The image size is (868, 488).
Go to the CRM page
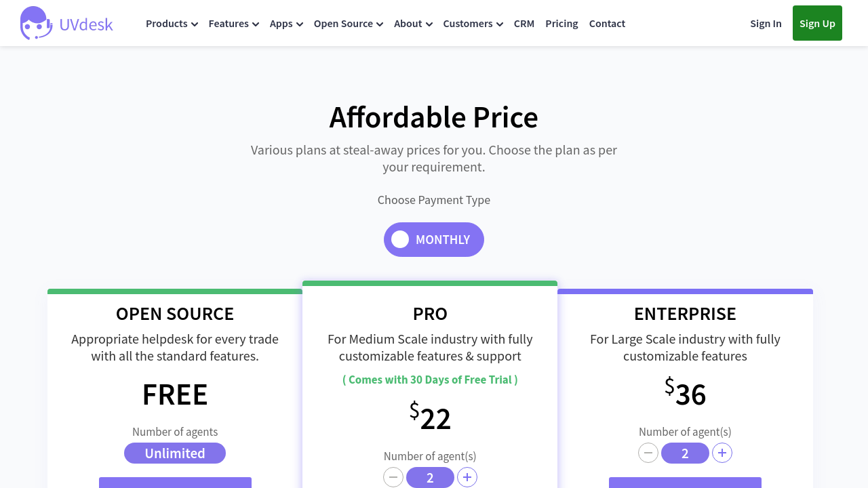pos(524,24)
